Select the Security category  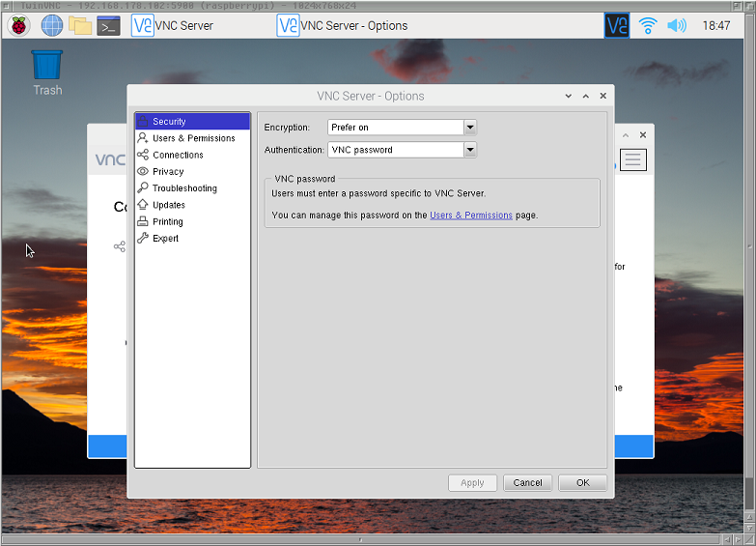(x=192, y=121)
